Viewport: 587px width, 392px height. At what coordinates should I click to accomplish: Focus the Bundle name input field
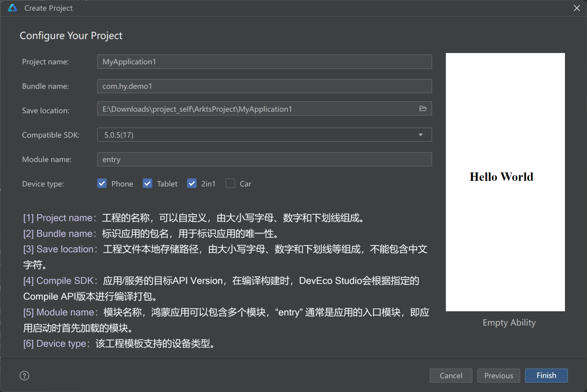tap(264, 86)
